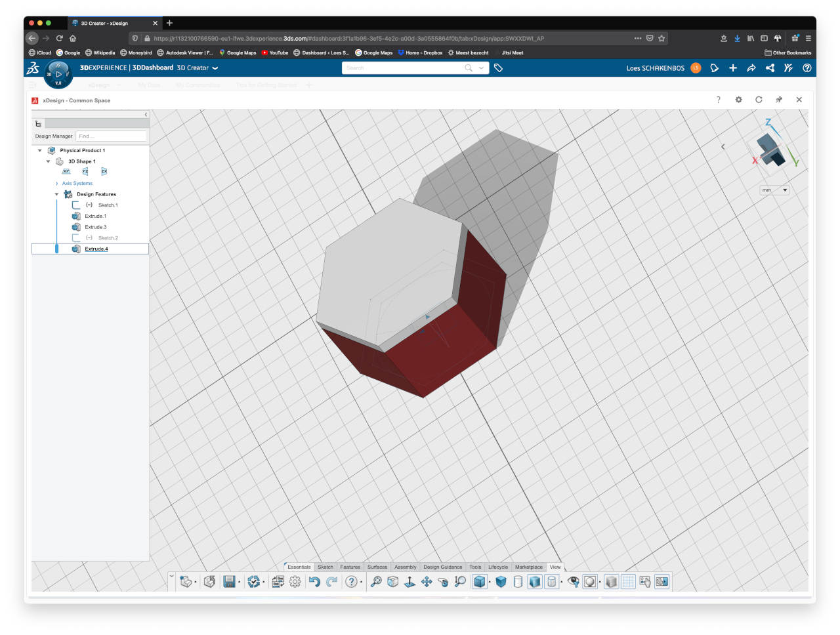The width and height of the screenshot is (840, 635).
Task: Click the Hide/Show eye tool
Action: click(573, 582)
